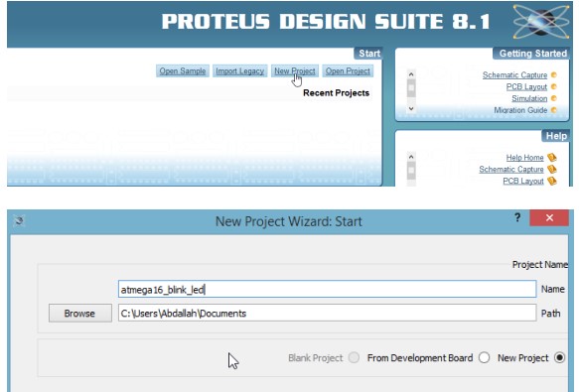Image resolution: width=579 pixels, height=392 pixels.
Task: Open the Open Sample link
Action: point(183,70)
